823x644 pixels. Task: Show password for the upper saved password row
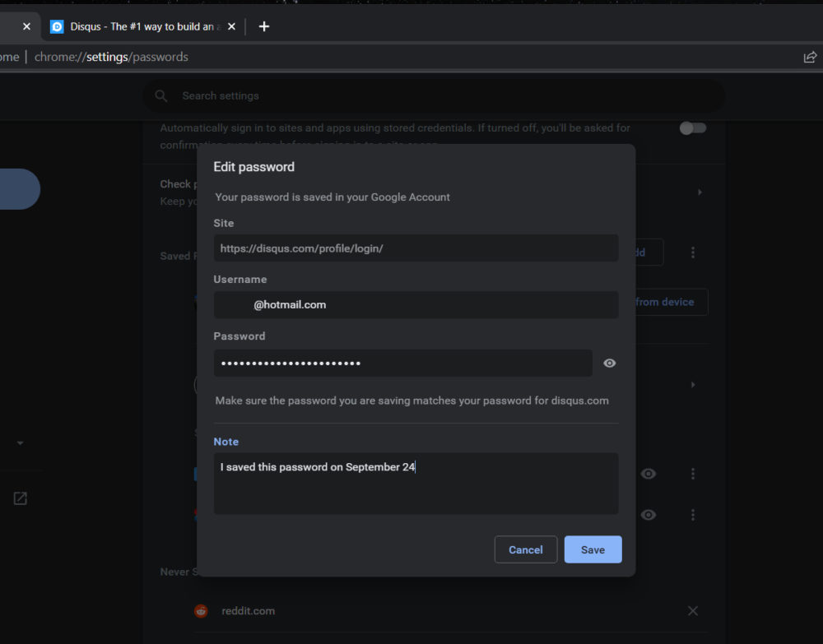[649, 474]
